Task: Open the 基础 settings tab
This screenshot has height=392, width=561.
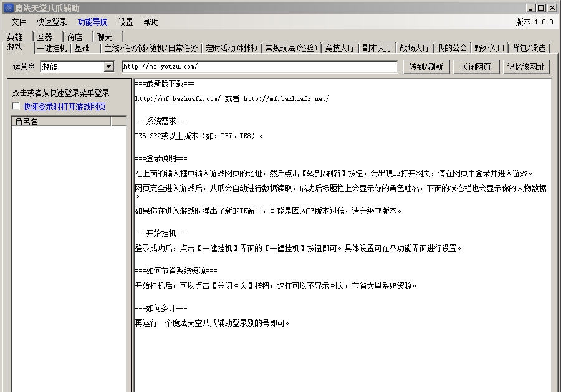Action: pyautogui.click(x=84, y=47)
